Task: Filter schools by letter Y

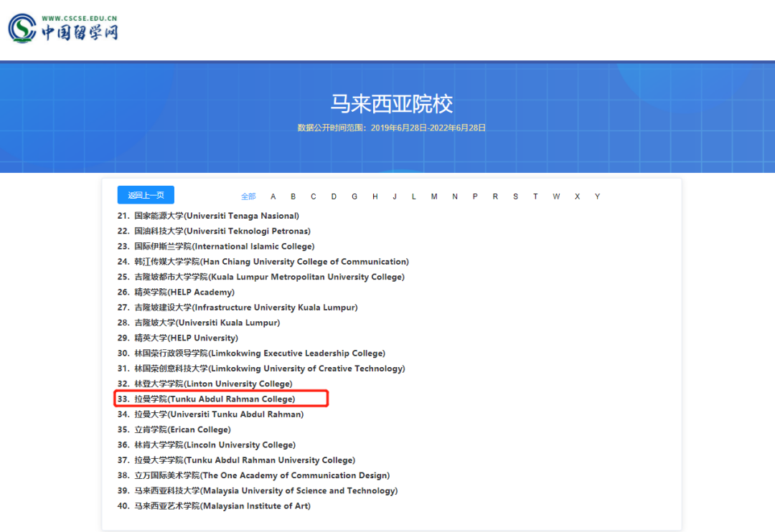Action: tap(597, 196)
